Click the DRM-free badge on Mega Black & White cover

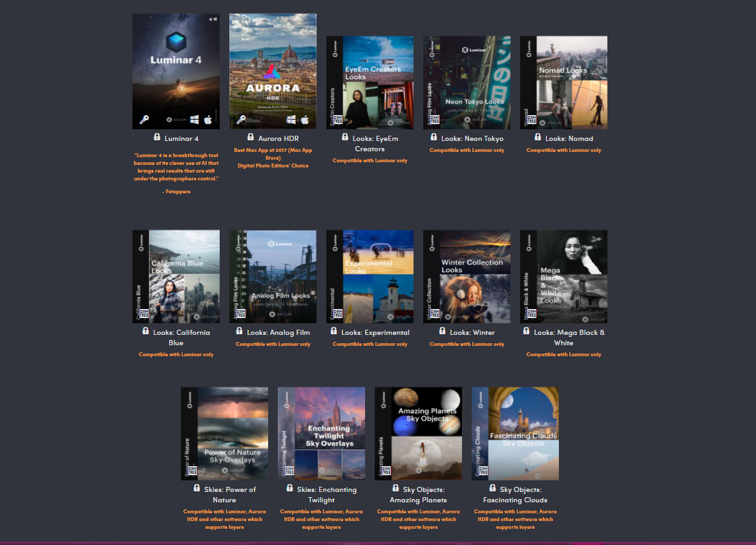531,314
